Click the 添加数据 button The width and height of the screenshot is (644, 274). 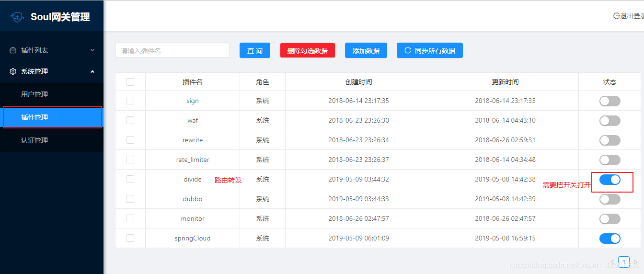click(x=366, y=50)
